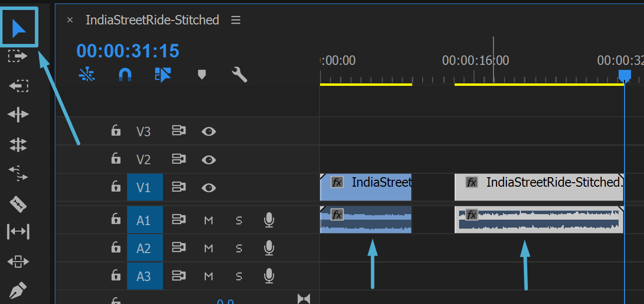Toggle Linked Selection on the timeline
The width and height of the screenshot is (644, 304).
coord(162,74)
